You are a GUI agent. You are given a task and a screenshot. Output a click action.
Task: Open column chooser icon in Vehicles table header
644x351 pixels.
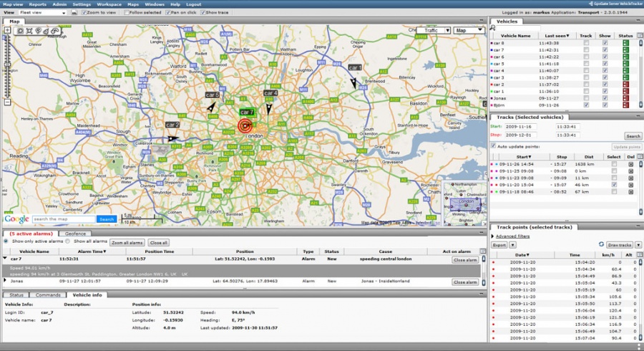pyautogui.click(x=640, y=36)
